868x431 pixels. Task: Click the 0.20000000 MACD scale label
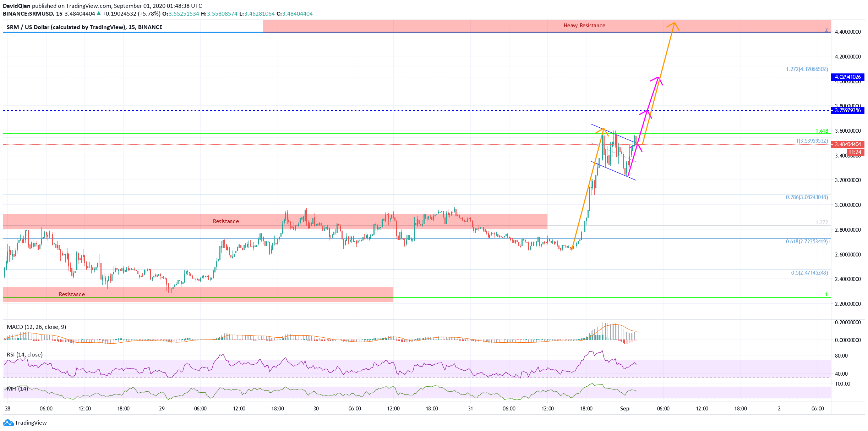848,322
